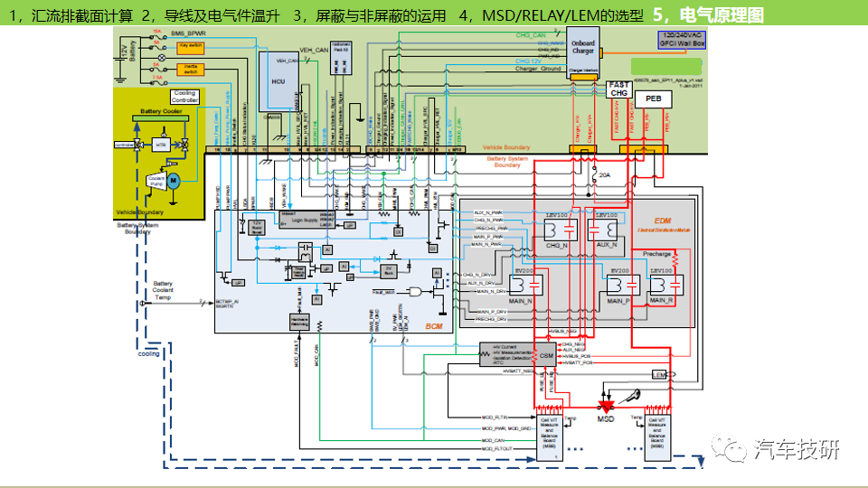Click the orange Inertia switch box
This screenshot has width=868, height=488.
(190, 68)
